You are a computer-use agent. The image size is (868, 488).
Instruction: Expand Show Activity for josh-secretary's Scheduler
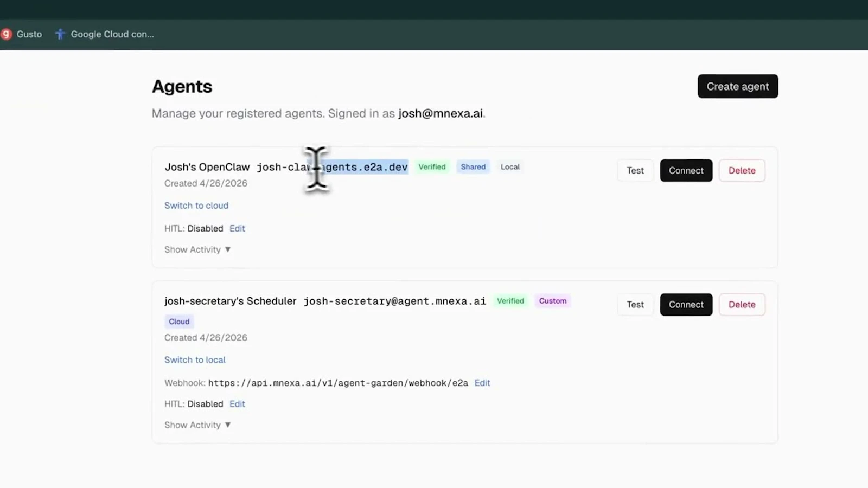point(197,425)
